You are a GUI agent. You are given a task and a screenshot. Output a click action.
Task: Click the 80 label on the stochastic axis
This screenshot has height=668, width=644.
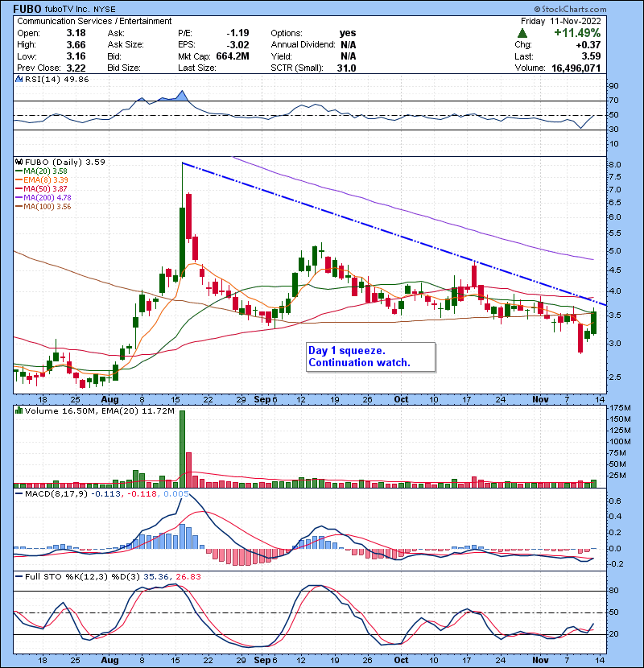[x=614, y=591]
